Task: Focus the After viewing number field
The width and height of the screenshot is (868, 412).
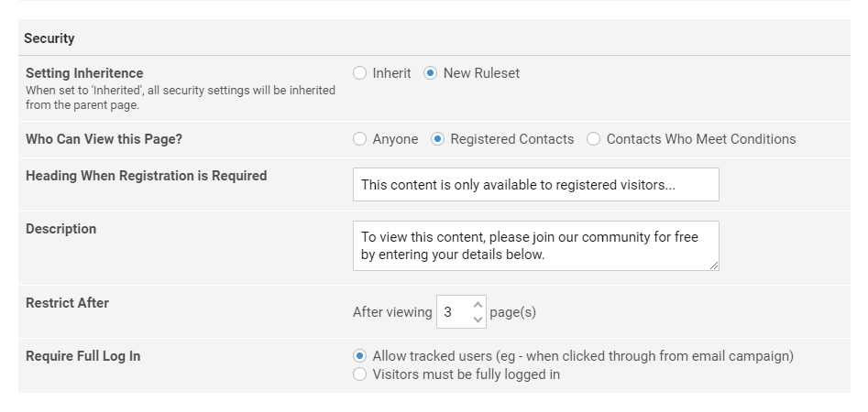Action: click(x=453, y=312)
